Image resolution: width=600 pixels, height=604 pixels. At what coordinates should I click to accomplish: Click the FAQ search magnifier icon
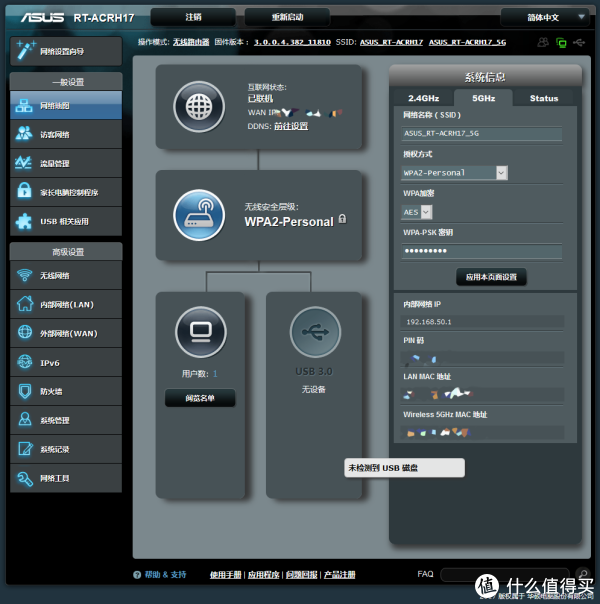coord(583,573)
